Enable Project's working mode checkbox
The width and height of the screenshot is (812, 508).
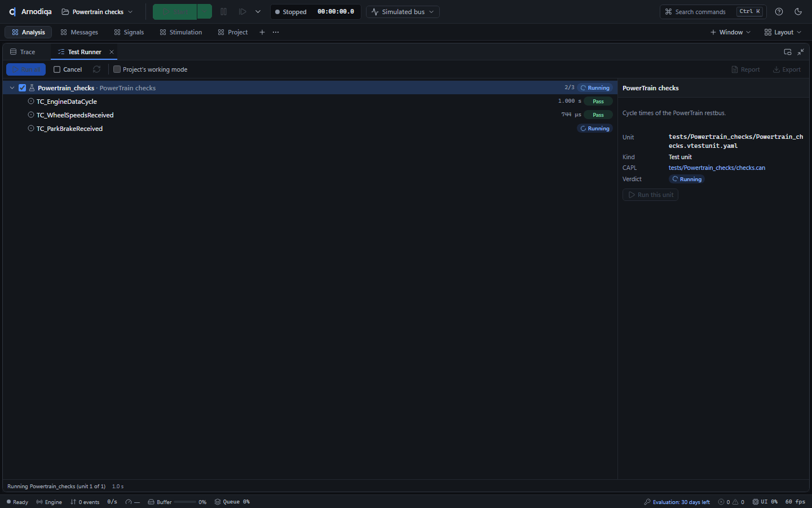[117, 69]
